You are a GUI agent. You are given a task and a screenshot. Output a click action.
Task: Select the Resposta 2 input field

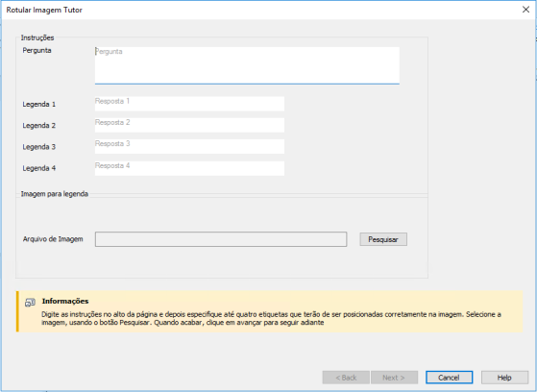pos(189,125)
